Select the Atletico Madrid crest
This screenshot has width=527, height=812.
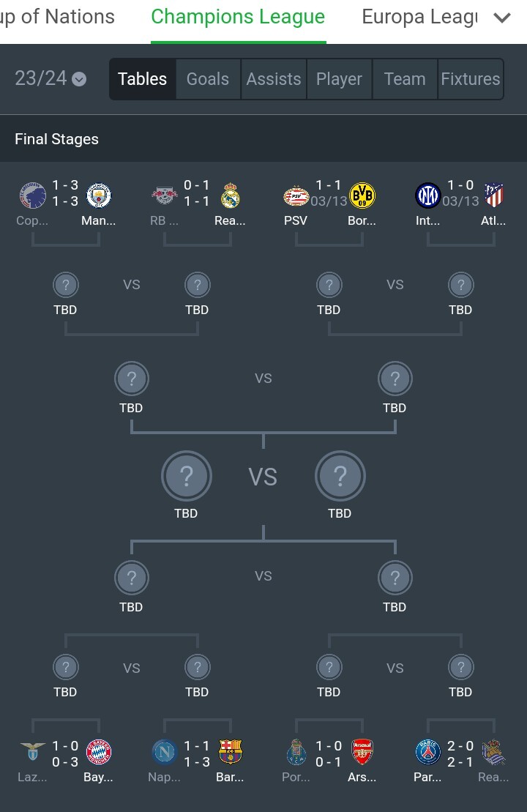tap(494, 195)
